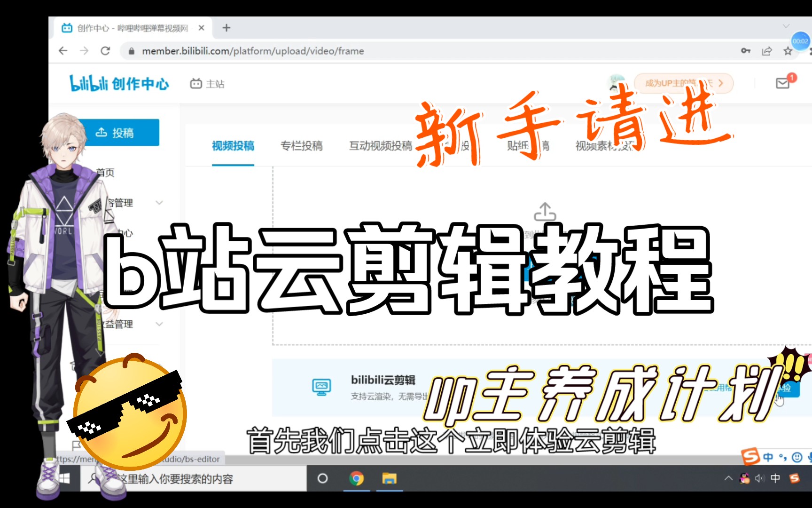Toggle Sogou bar punctuation mode icon
Screen dimensions: 812x508
tap(783, 457)
